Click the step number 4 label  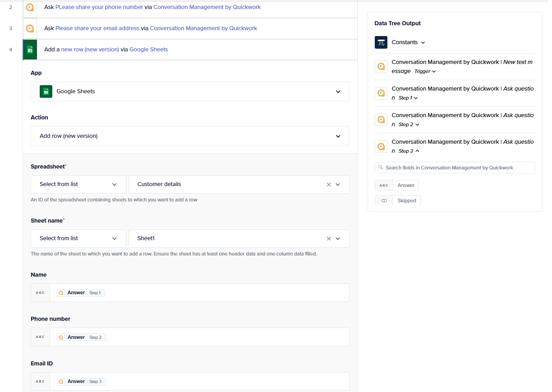click(11, 50)
